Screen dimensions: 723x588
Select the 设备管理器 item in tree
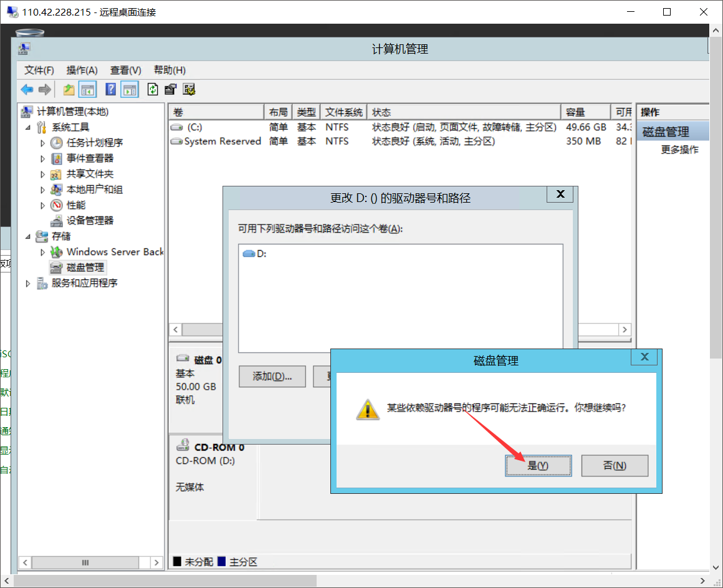[90, 221]
